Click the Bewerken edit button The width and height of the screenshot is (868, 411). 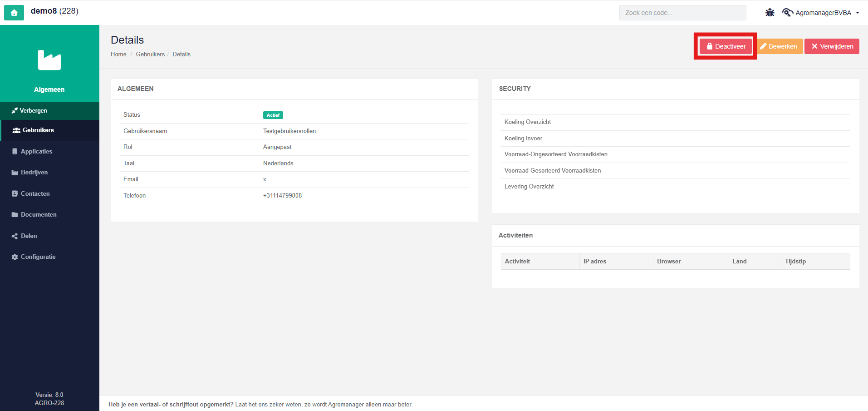[779, 46]
